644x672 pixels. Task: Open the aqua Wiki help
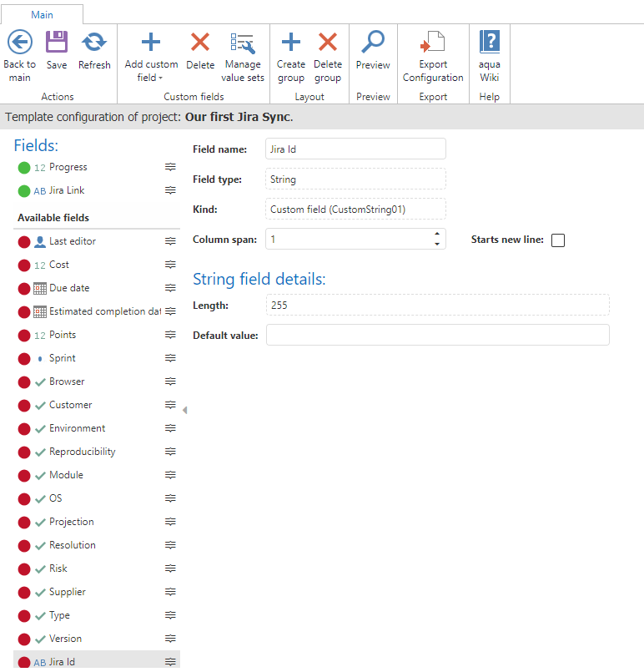tap(490, 42)
